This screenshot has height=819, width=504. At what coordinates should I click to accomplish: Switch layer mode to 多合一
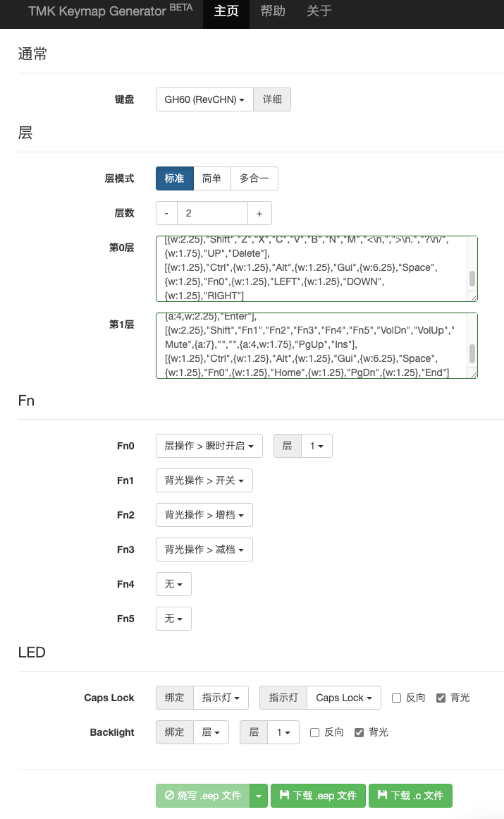(x=254, y=178)
